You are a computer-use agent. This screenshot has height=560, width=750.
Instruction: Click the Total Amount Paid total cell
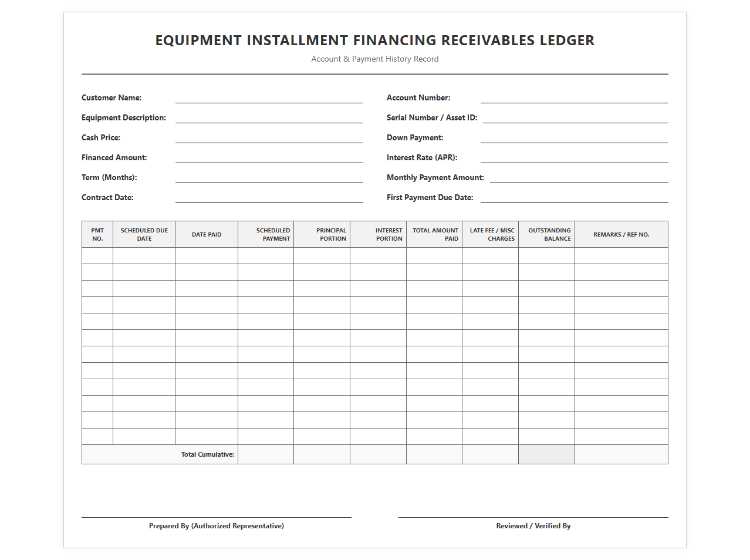[x=434, y=454]
